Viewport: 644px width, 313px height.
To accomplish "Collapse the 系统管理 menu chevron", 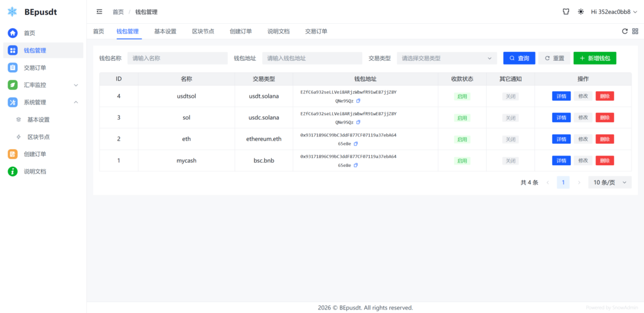I will point(76,103).
